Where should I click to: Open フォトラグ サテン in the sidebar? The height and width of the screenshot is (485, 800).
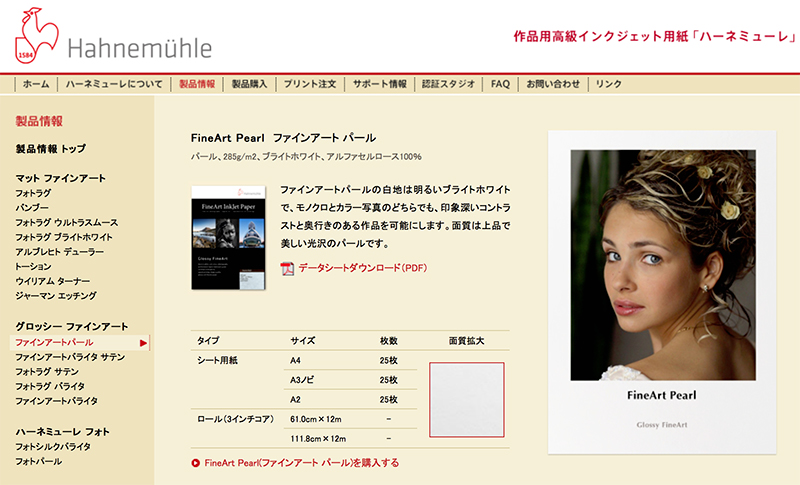pyautogui.click(x=47, y=372)
